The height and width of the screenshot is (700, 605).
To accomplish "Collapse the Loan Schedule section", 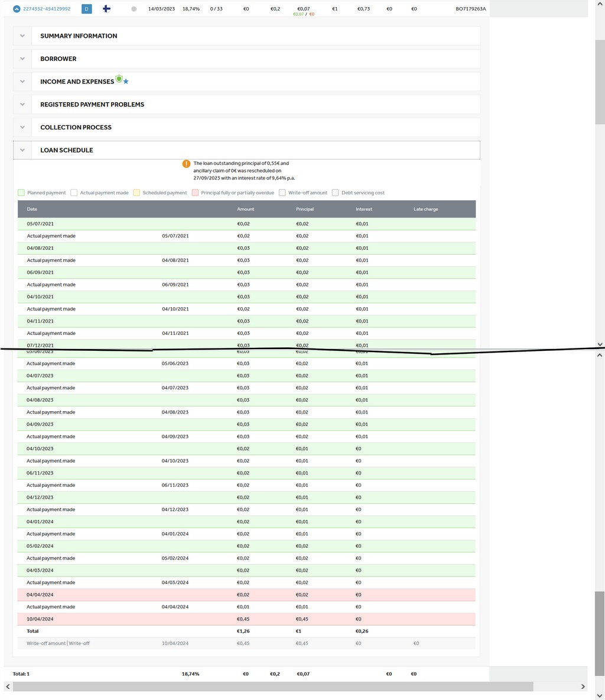I will point(246,150).
